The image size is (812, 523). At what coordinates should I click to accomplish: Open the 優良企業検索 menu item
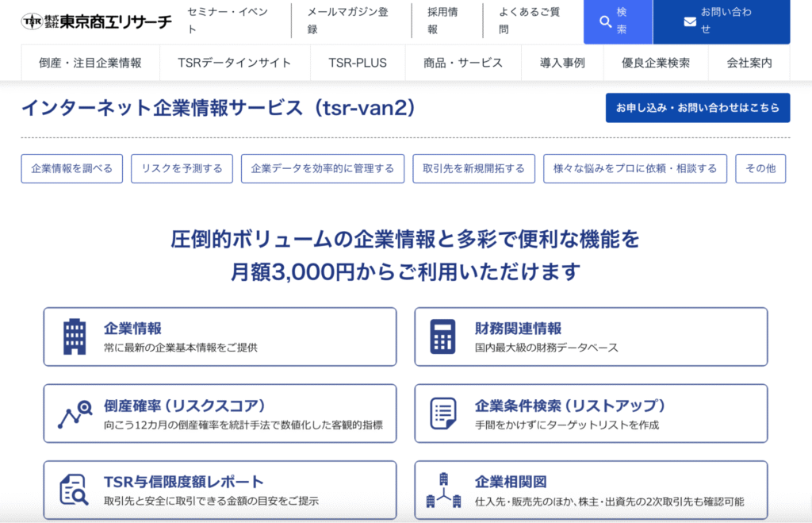tap(656, 63)
